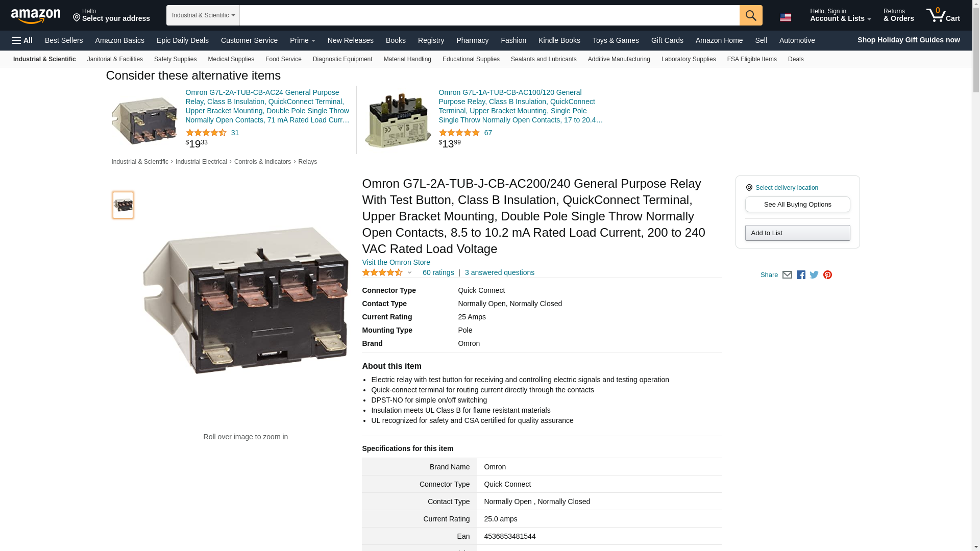Open the All hamburger menu
This screenshot has height=551, width=980.
coord(22,40)
